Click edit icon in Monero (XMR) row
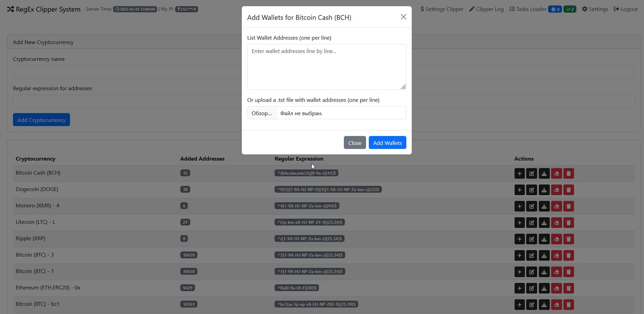Screen dimensions: 644x314 click(532, 206)
